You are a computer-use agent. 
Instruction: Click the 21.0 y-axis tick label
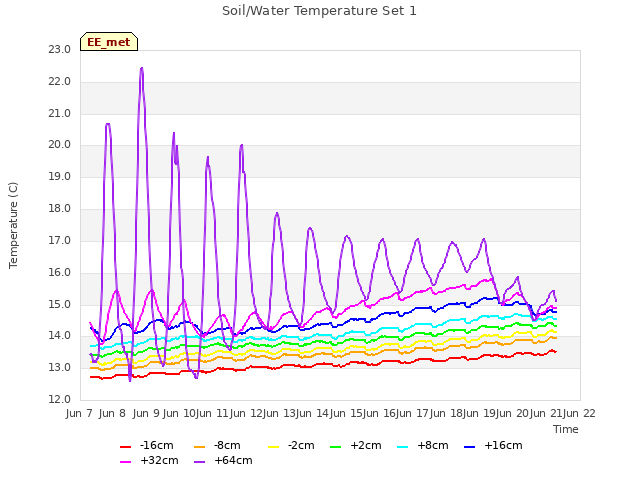point(60,113)
